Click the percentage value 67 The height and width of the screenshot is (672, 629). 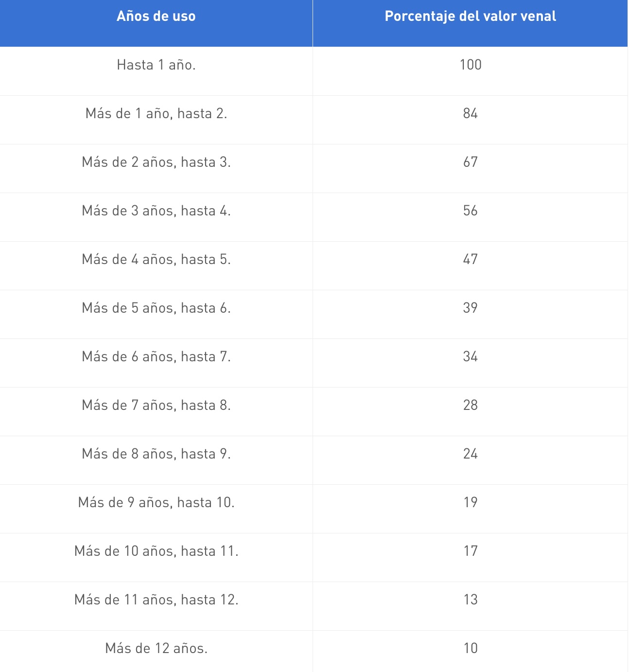(470, 162)
